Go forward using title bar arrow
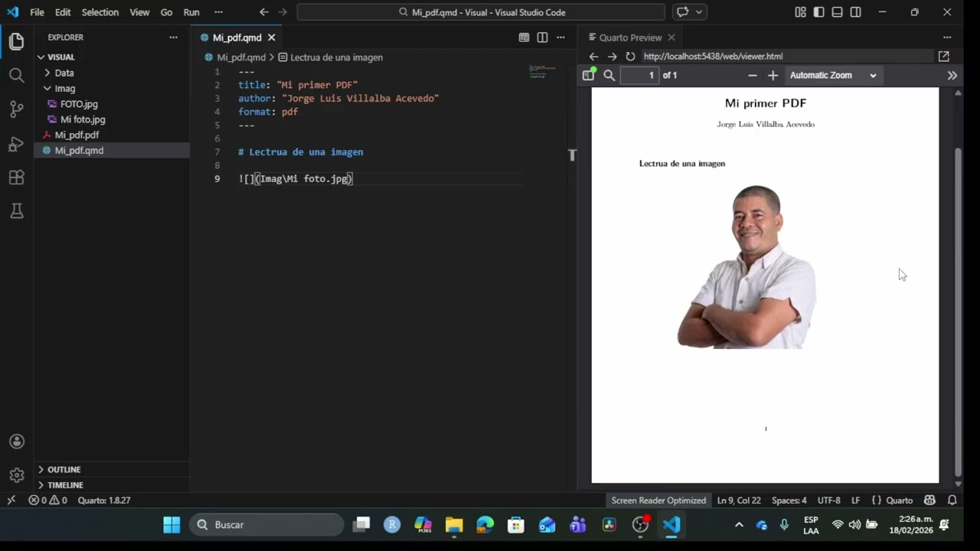980x551 pixels. point(283,12)
